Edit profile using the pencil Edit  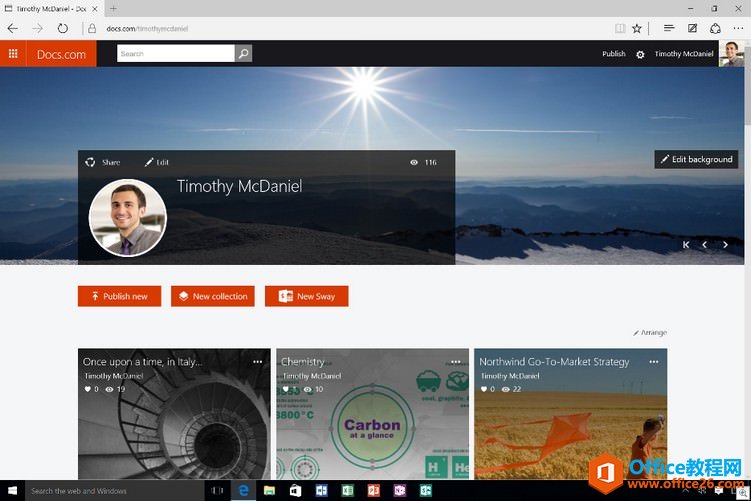(157, 162)
